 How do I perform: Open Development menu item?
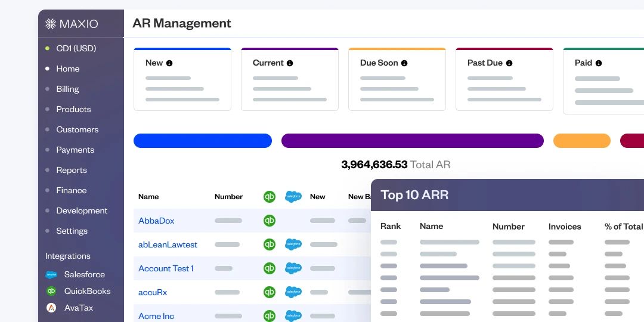(82, 210)
